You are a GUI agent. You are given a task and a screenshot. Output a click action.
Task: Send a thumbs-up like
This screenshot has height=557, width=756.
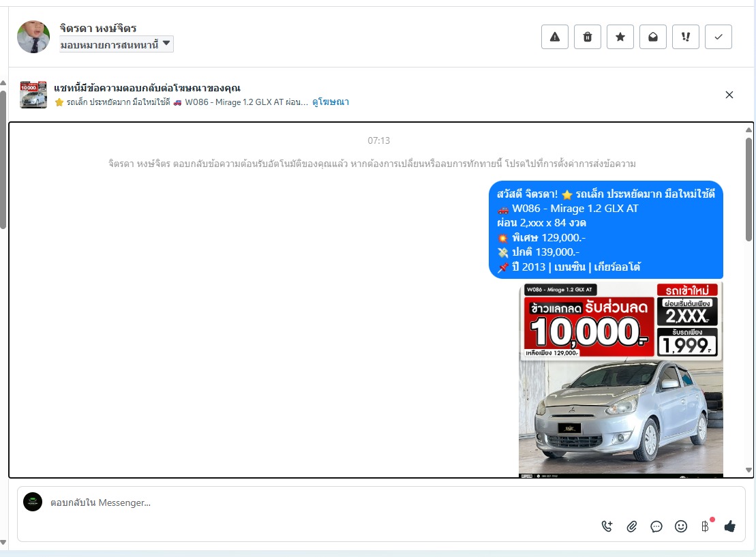point(730,526)
